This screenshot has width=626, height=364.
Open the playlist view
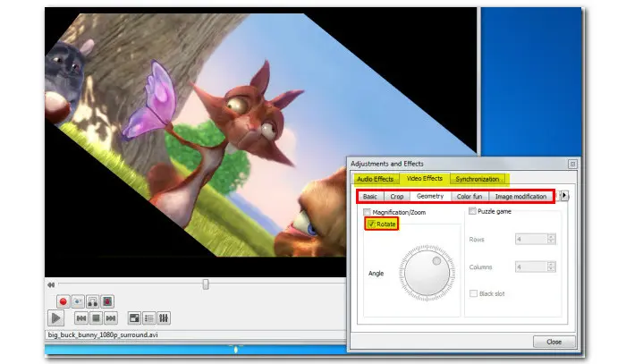point(149,318)
